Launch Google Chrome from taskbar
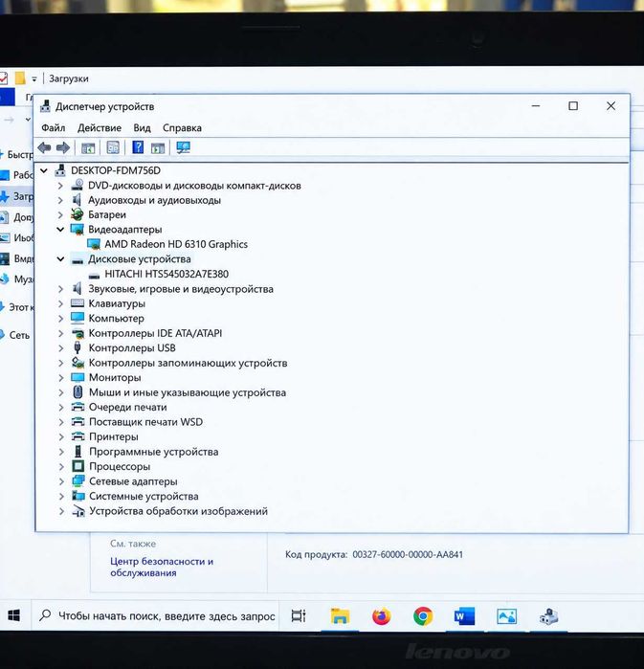644x669 pixels. (x=423, y=616)
